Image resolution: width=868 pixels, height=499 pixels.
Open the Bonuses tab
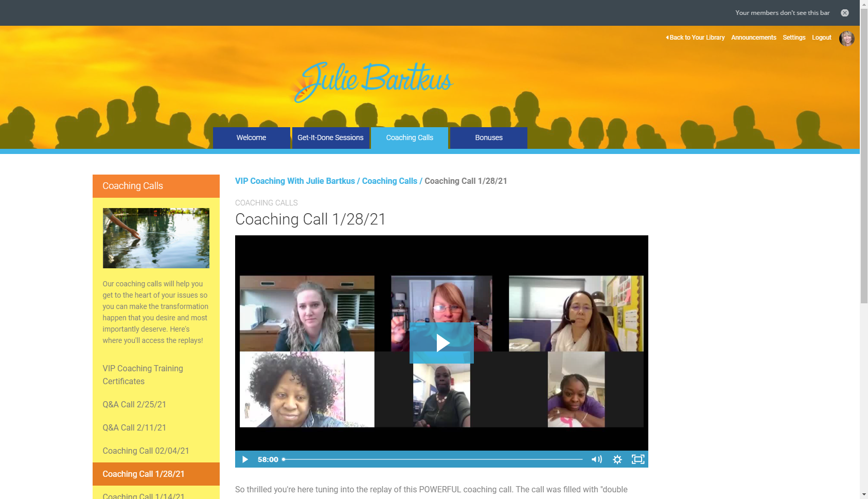pos(489,138)
